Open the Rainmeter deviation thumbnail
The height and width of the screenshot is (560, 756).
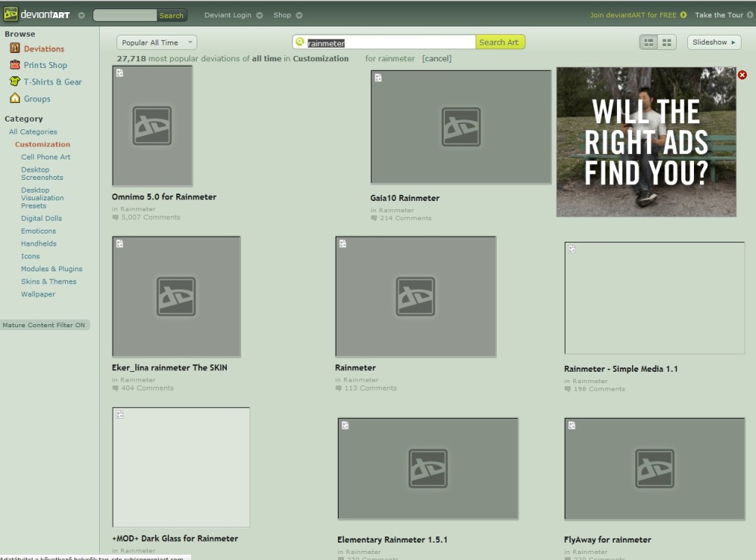click(x=416, y=296)
